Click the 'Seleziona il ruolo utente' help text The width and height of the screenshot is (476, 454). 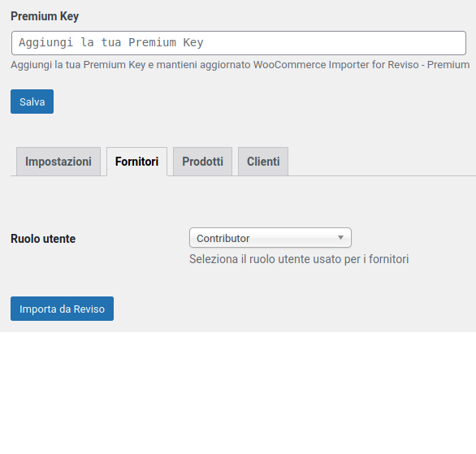(x=299, y=259)
